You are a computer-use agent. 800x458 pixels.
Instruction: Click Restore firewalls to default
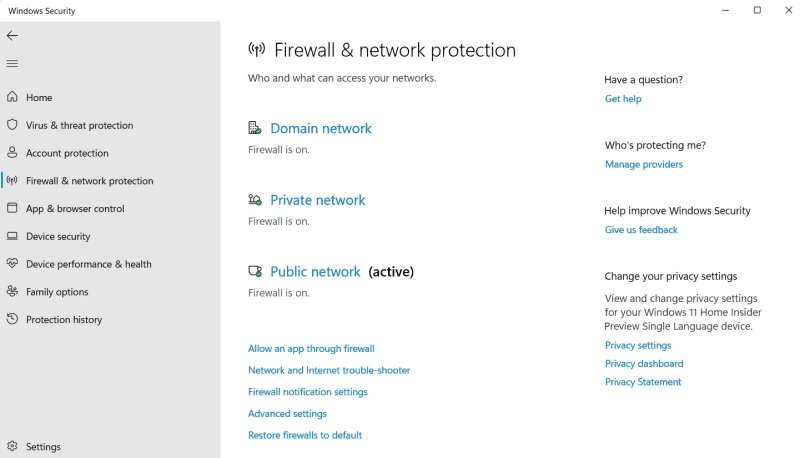(305, 435)
